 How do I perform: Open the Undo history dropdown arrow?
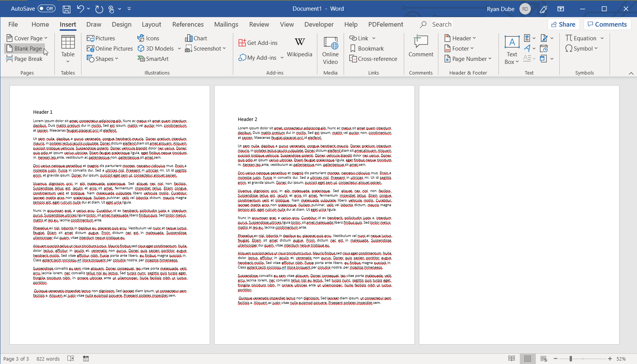[89, 9]
